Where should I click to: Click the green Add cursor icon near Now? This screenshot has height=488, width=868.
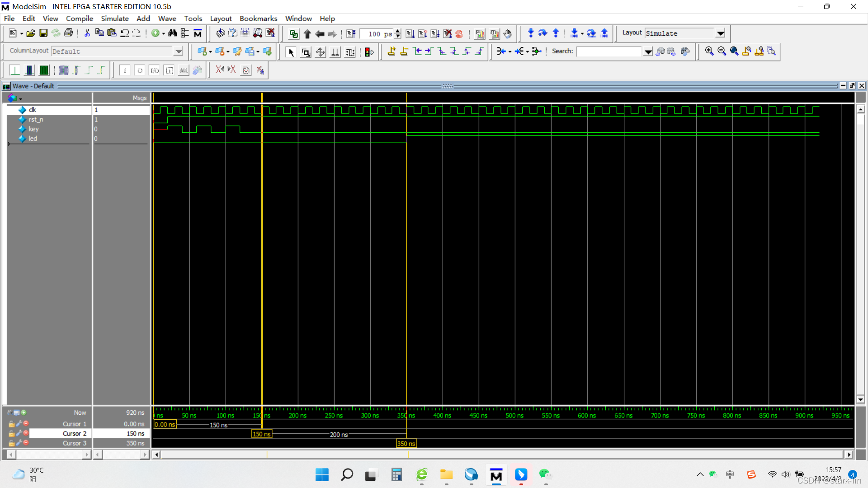[x=24, y=413]
